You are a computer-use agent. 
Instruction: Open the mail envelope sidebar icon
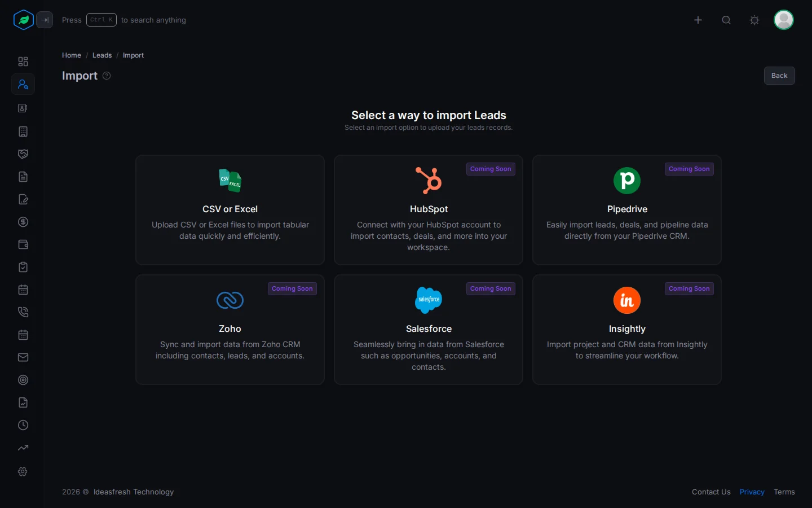tap(23, 357)
